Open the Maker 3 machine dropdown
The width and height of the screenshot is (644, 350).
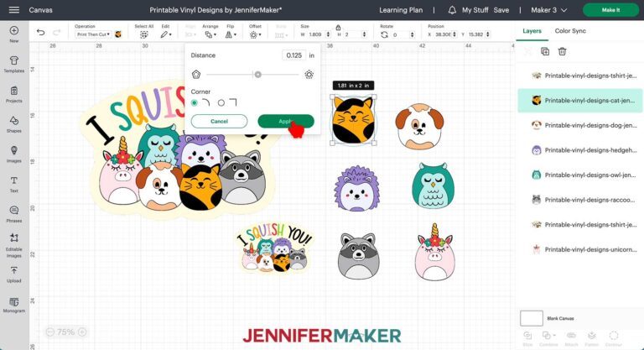(x=548, y=10)
